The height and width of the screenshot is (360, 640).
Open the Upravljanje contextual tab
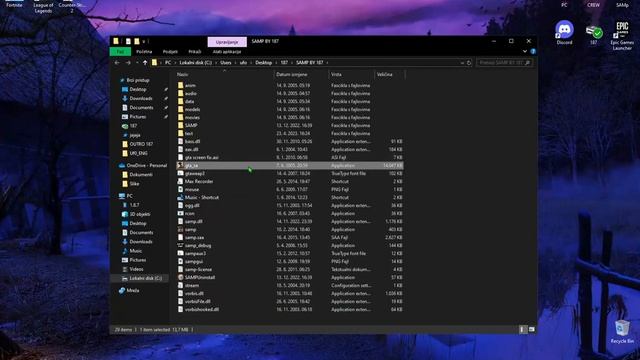click(227, 42)
